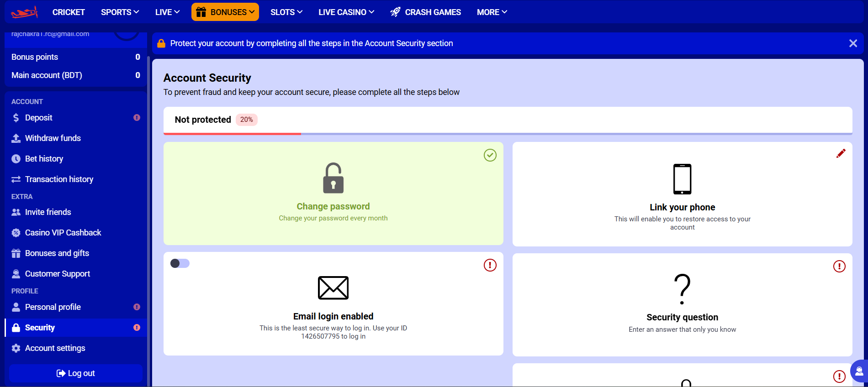Click the headset icon beside Customer Support
Screen dimensions: 868x387
tap(16, 274)
